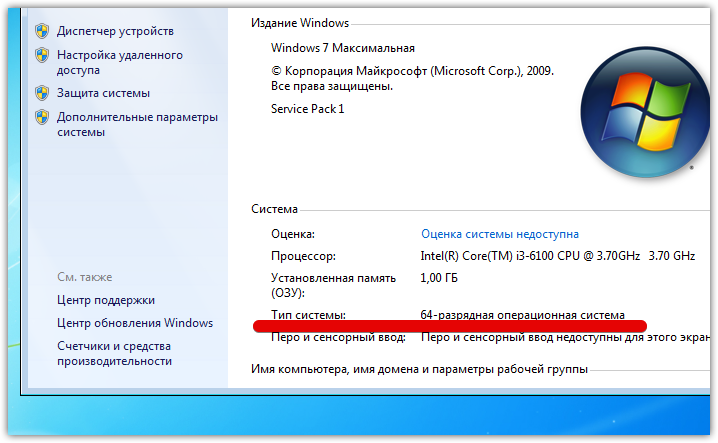Click the 1,00 ГБ installed memory value
This screenshot has height=443, width=718.
(x=439, y=278)
